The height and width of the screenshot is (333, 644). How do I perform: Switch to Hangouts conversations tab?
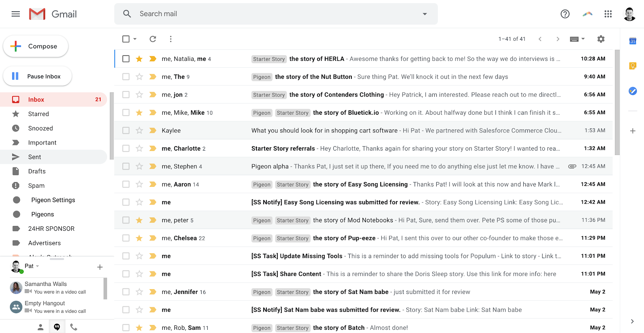click(57, 327)
